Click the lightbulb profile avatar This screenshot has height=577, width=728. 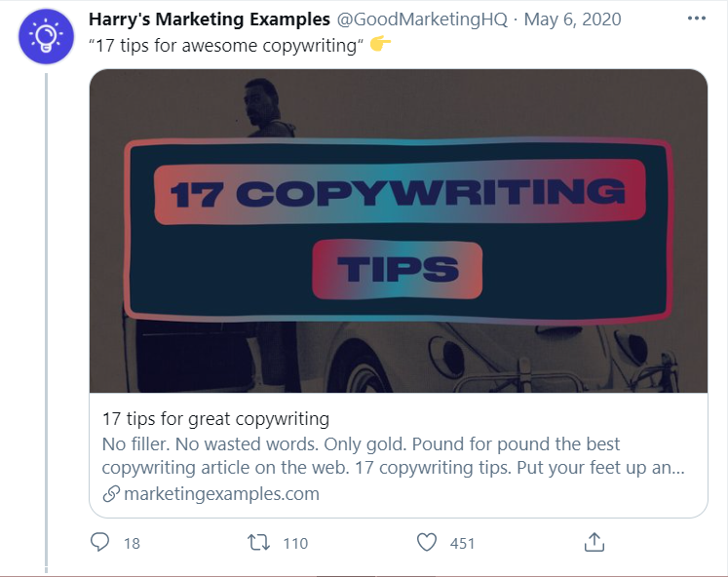coord(46,36)
